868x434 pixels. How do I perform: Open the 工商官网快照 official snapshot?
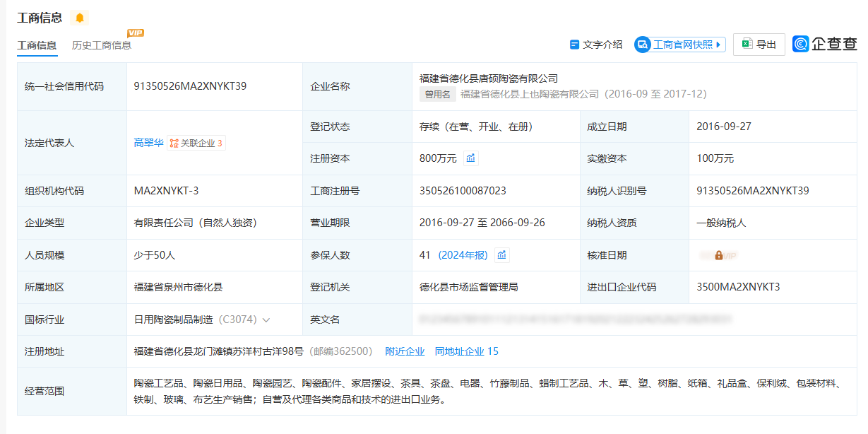tap(680, 45)
